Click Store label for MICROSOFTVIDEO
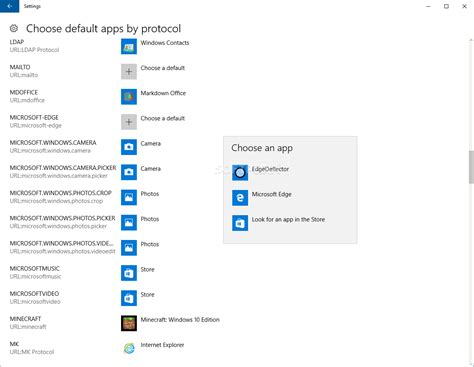 coord(147,294)
